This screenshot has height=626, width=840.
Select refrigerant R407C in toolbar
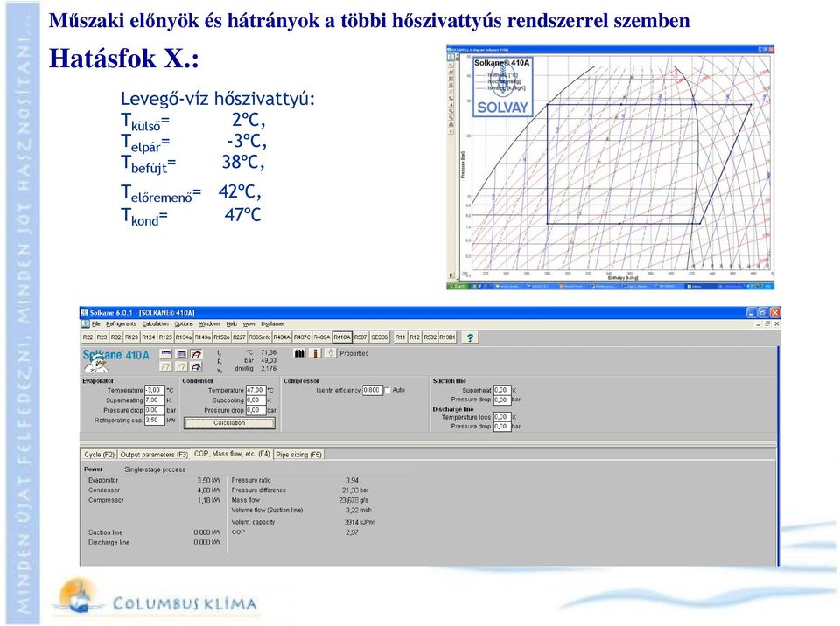[x=302, y=337]
